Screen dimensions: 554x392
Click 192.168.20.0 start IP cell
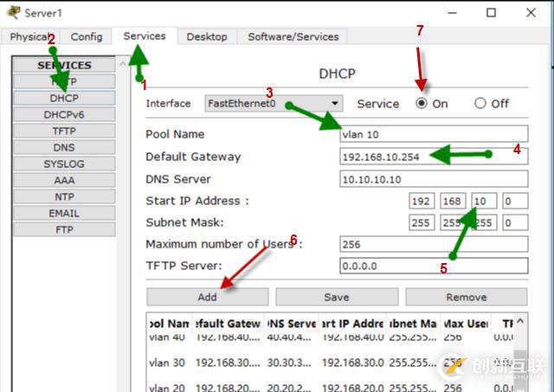click(x=352, y=388)
